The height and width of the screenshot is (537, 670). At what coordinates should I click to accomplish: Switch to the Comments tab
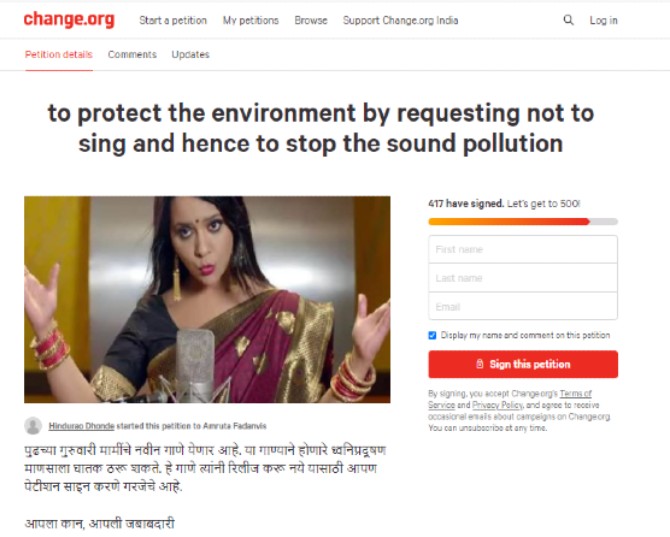tap(132, 55)
